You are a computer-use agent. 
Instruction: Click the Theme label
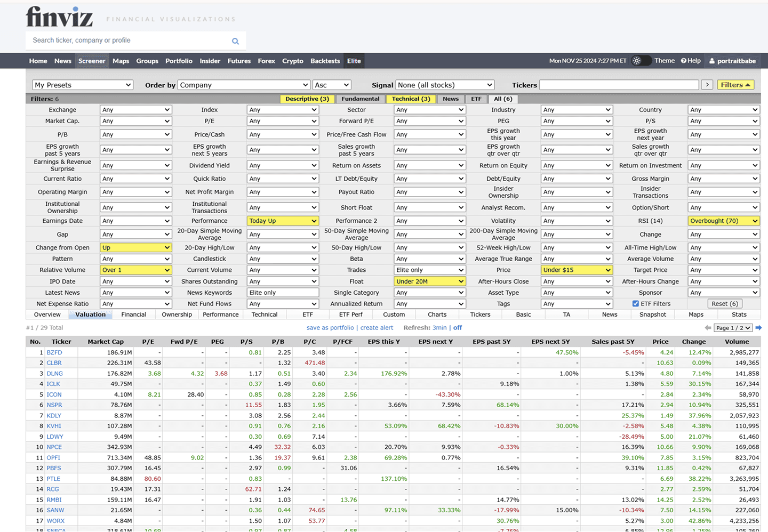(665, 61)
